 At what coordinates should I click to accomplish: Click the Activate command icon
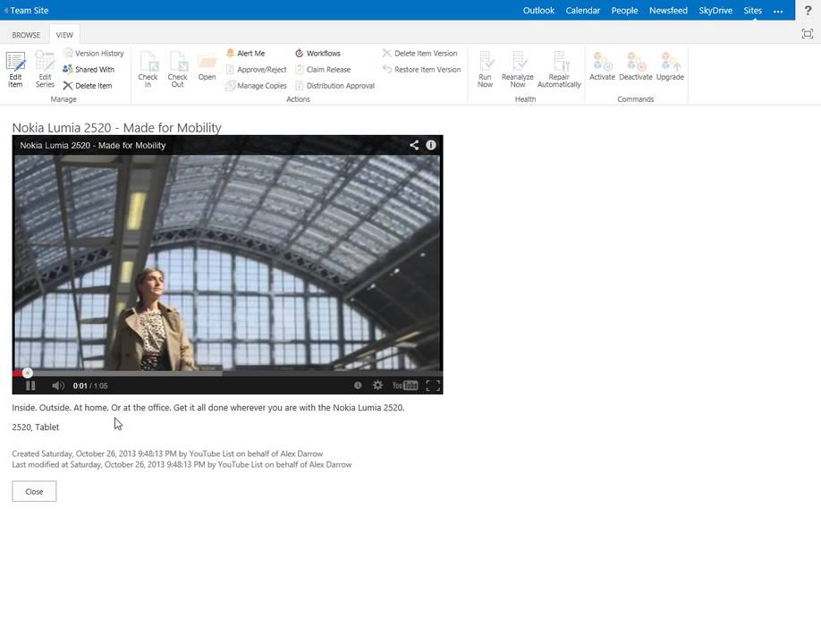tap(602, 66)
